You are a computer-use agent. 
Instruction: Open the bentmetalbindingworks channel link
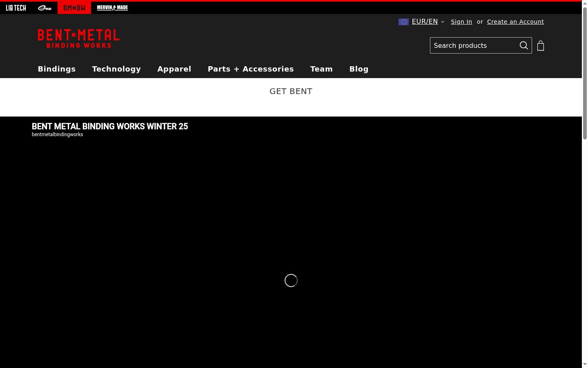coord(58,135)
